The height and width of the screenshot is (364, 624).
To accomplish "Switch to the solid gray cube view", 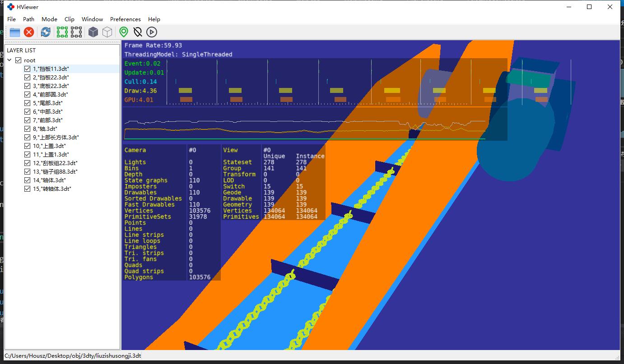I will [93, 32].
